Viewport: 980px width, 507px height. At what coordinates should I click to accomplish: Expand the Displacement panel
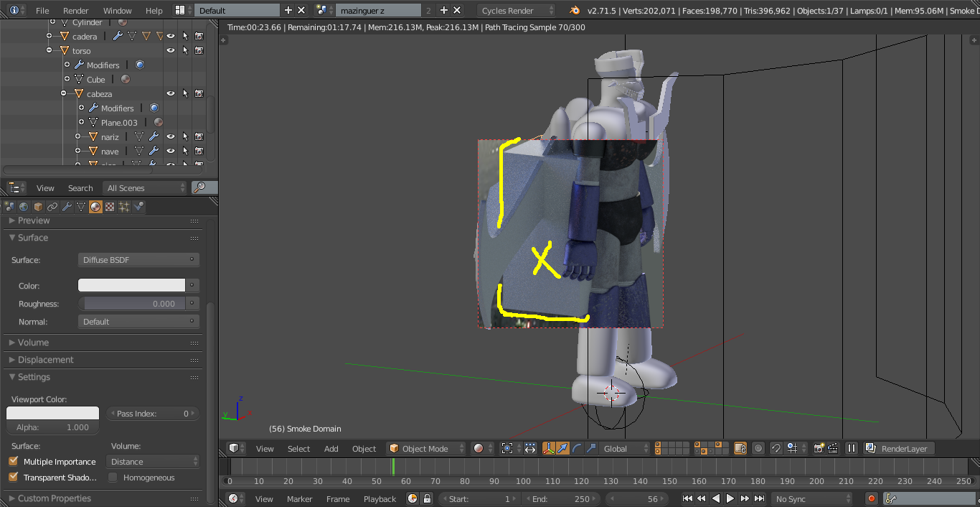tap(45, 360)
